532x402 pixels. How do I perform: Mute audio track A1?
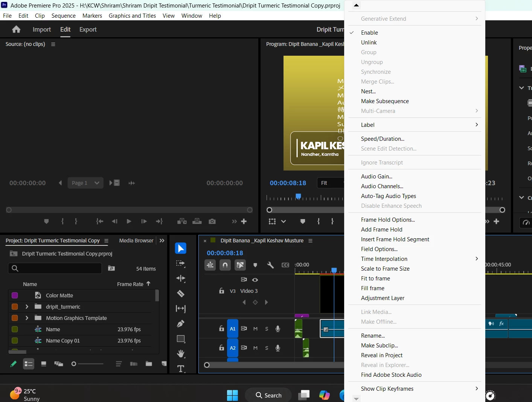coord(255,329)
